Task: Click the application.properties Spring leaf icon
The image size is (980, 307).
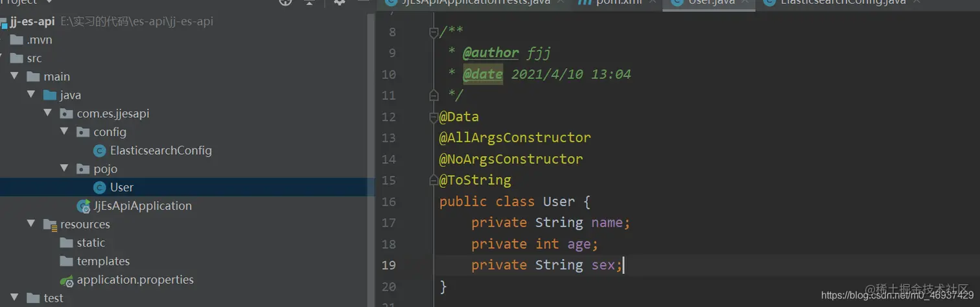Action: (x=67, y=280)
